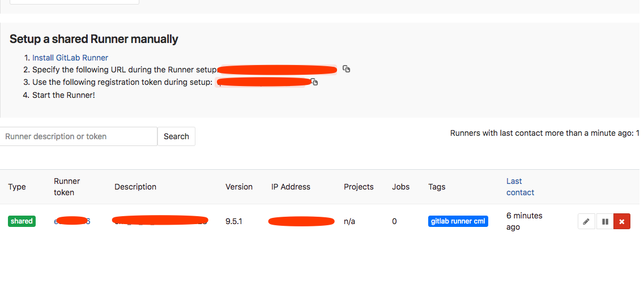Click the IP Address column header
Image resolution: width=644 pixels, height=292 pixels.
tap(291, 187)
